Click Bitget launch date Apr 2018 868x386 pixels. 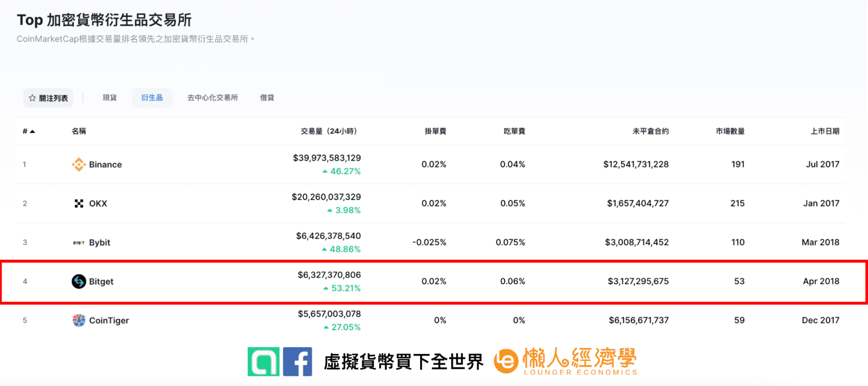[821, 281]
